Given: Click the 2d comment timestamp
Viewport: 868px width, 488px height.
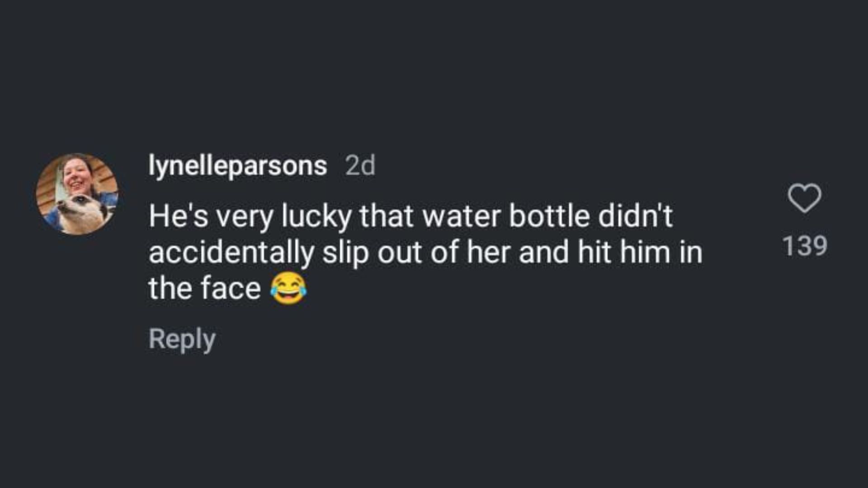Looking at the screenshot, I should click(360, 166).
